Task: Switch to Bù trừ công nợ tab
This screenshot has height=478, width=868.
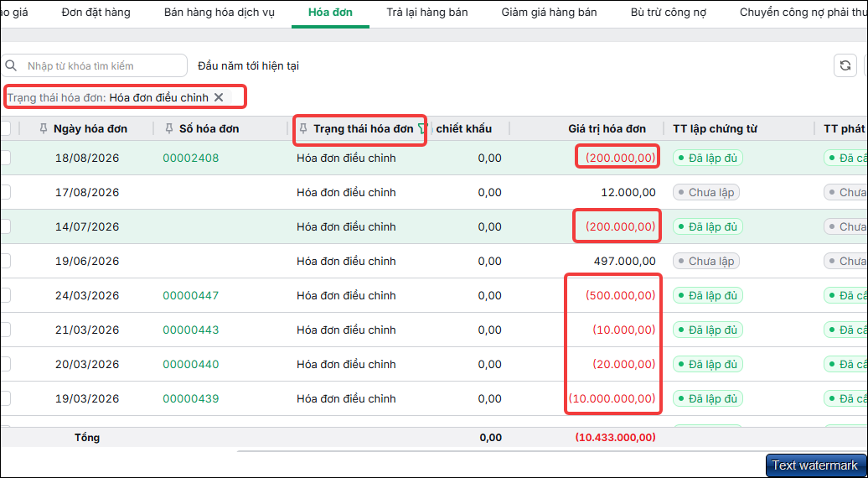Action: (x=668, y=13)
